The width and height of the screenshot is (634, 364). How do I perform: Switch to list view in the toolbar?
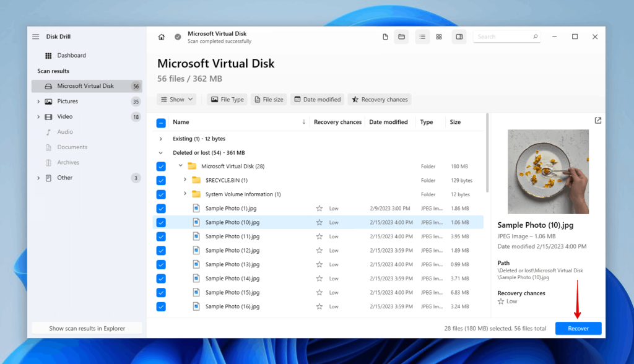pyautogui.click(x=422, y=37)
